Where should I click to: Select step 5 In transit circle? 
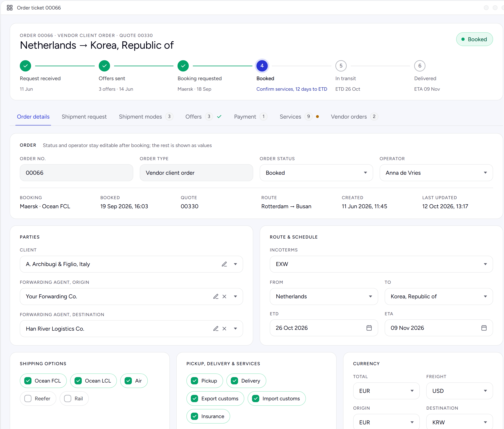coord(341,66)
